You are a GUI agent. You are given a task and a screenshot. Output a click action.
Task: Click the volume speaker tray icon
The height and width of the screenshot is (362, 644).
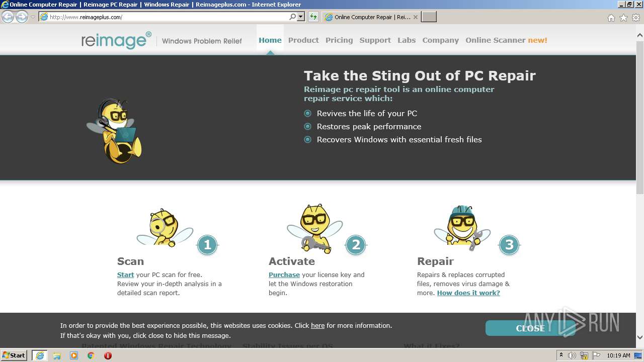tap(572, 355)
